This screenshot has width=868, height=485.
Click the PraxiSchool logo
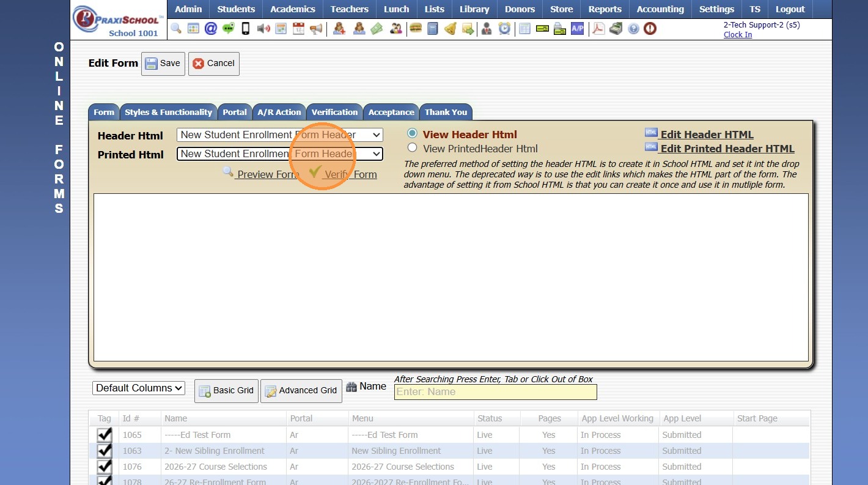point(119,20)
